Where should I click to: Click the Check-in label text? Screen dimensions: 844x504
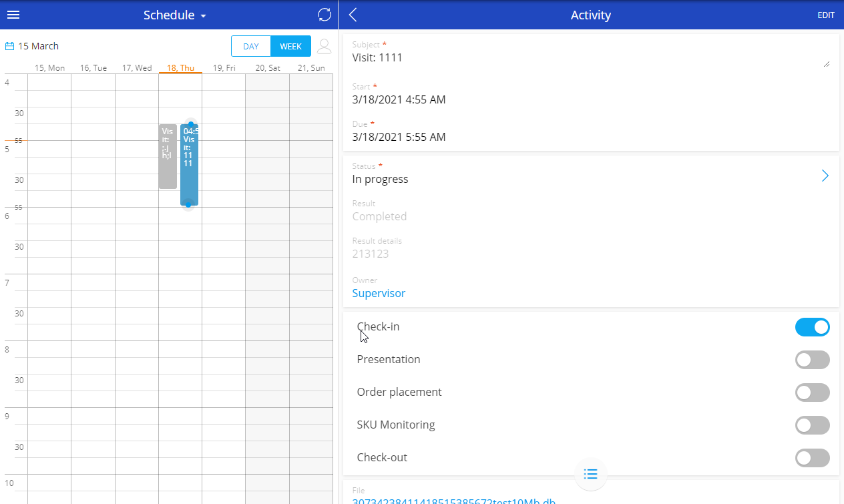379,326
